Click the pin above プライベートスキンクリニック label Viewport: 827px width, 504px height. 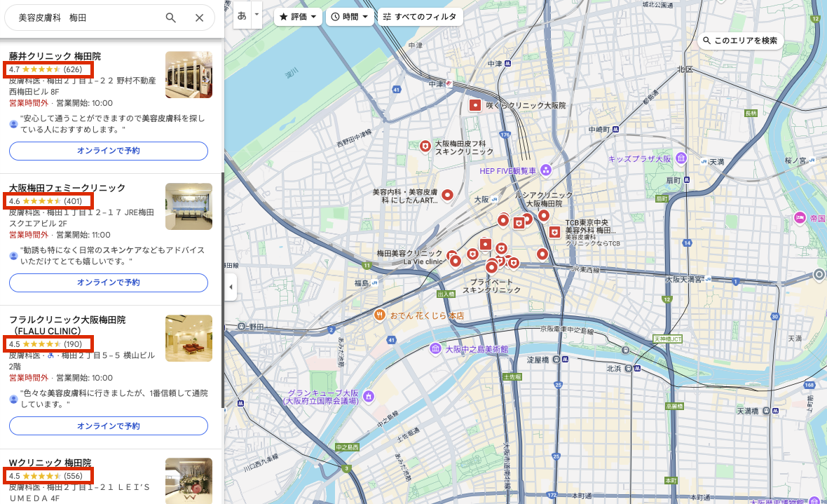[x=491, y=267]
